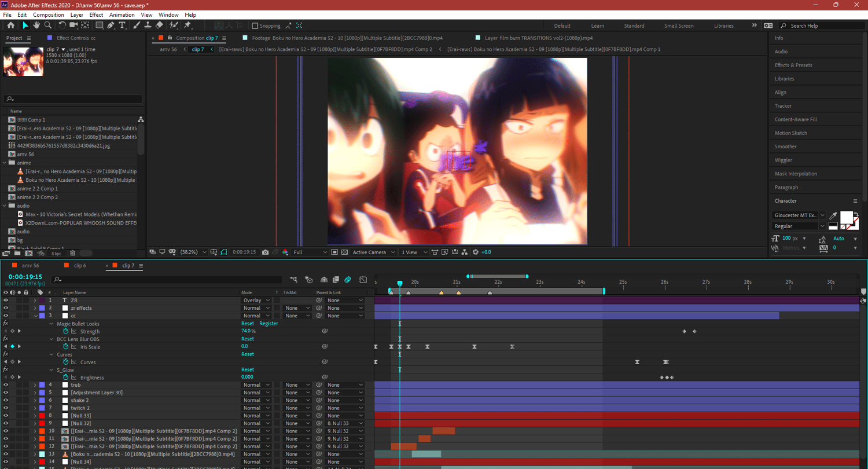Open the ZR layer blending Mode dropdown
Viewport: 868px width, 469px height.
click(256, 301)
